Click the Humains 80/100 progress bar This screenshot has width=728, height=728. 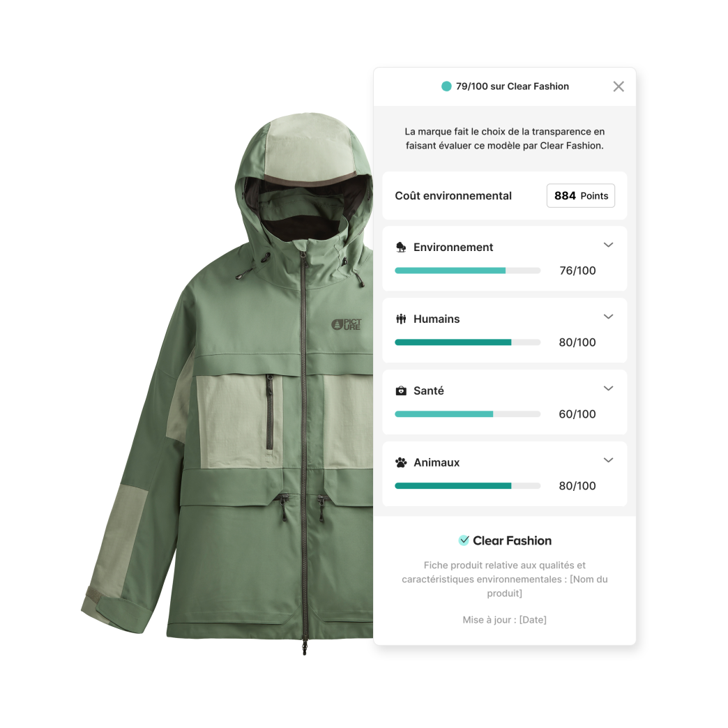(x=467, y=342)
